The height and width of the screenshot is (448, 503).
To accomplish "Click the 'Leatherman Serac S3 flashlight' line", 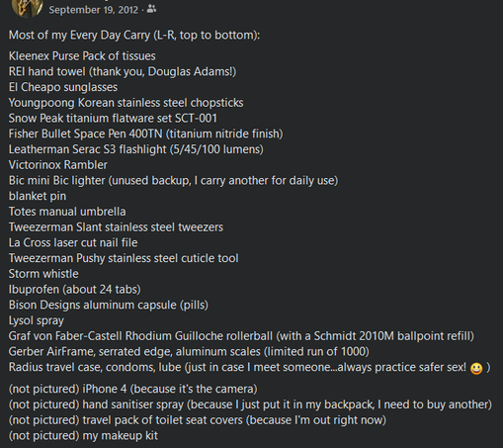I will click(136, 149).
